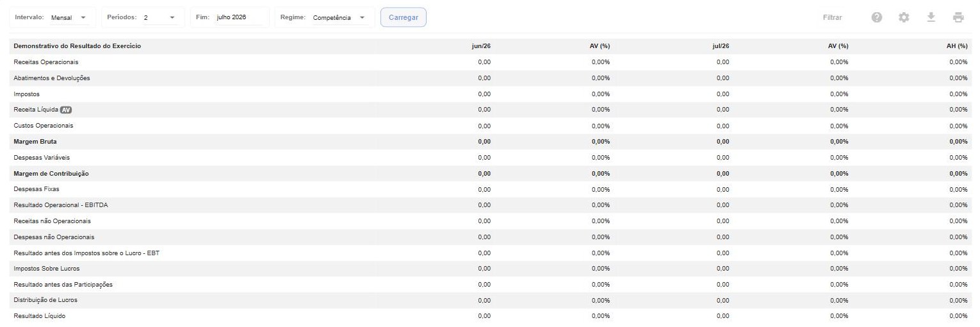Click the AV badge beside Receita Líquida
This screenshot has height=327, width=980.
point(65,110)
